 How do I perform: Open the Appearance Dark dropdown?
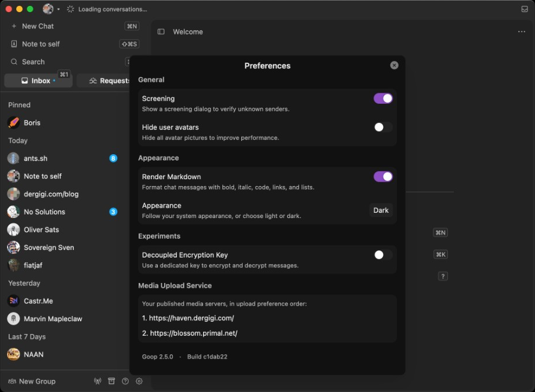click(381, 210)
